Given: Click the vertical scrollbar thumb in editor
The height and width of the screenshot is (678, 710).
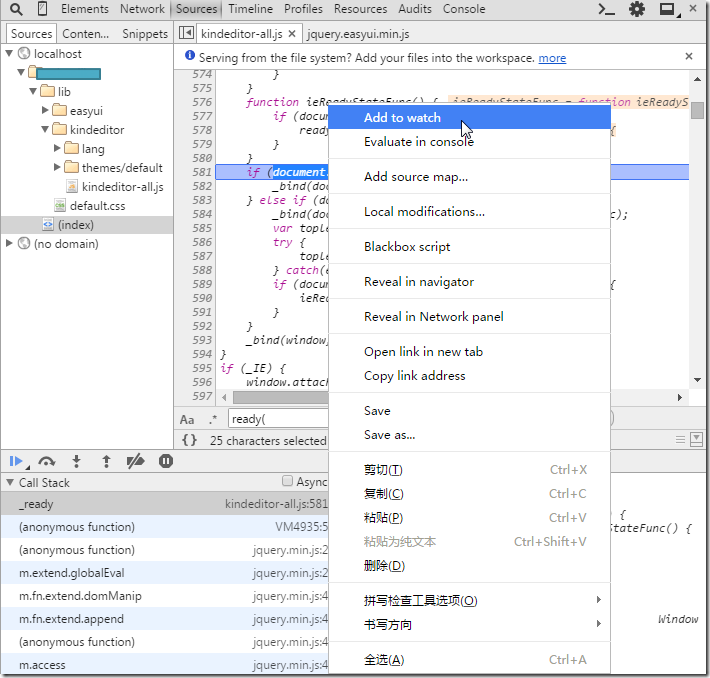Looking at the screenshot, I should coord(698,110).
